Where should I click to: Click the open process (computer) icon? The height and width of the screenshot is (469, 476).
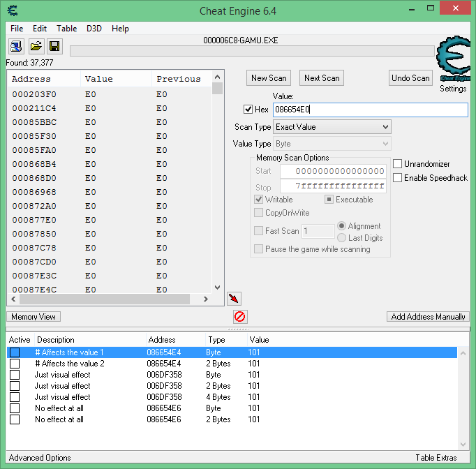click(16, 47)
